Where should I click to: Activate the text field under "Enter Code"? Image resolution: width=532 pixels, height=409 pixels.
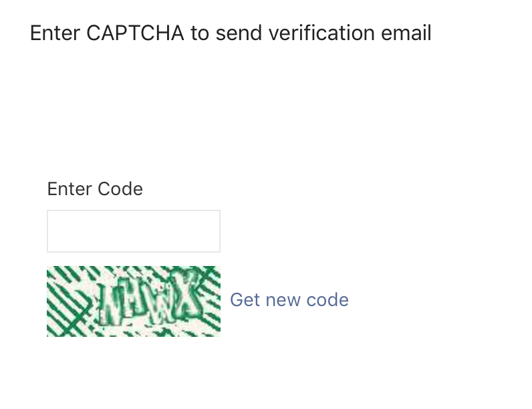(134, 231)
